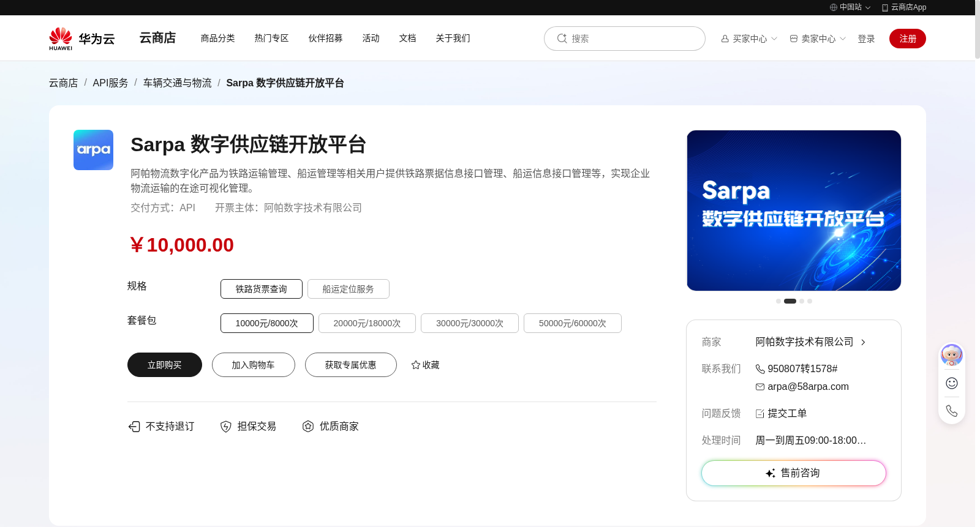Click the Huawei Cloud logo
This screenshot has height=527, width=980.
(x=82, y=39)
